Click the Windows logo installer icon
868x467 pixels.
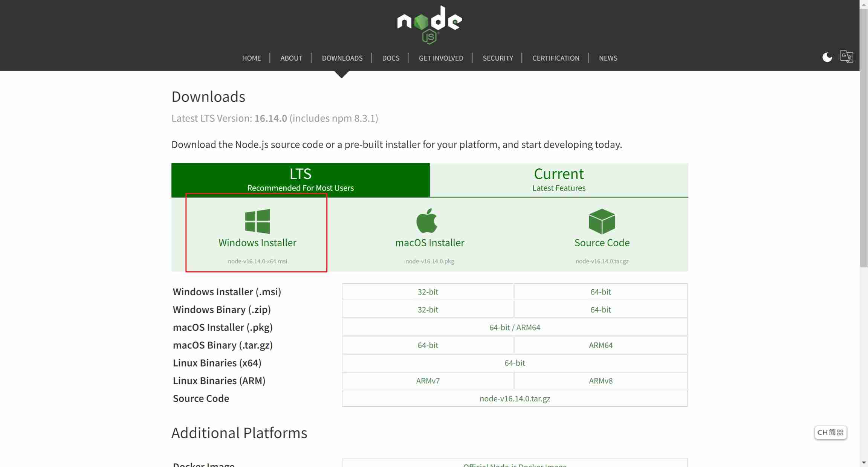pos(257,221)
